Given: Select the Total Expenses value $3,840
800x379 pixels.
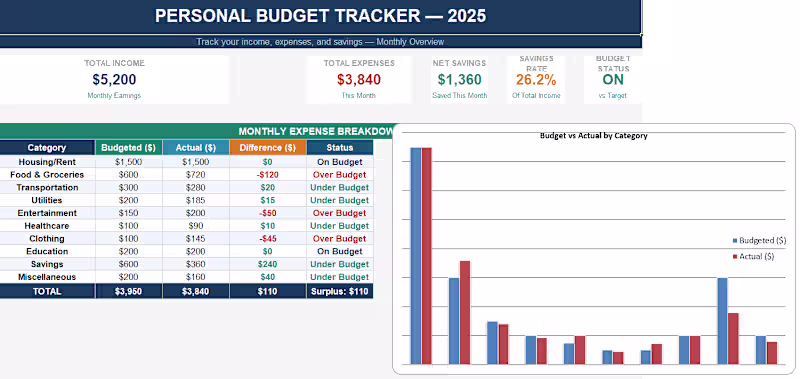Looking at the screenshot, I should pyautogui.click(x=359, y=80).
